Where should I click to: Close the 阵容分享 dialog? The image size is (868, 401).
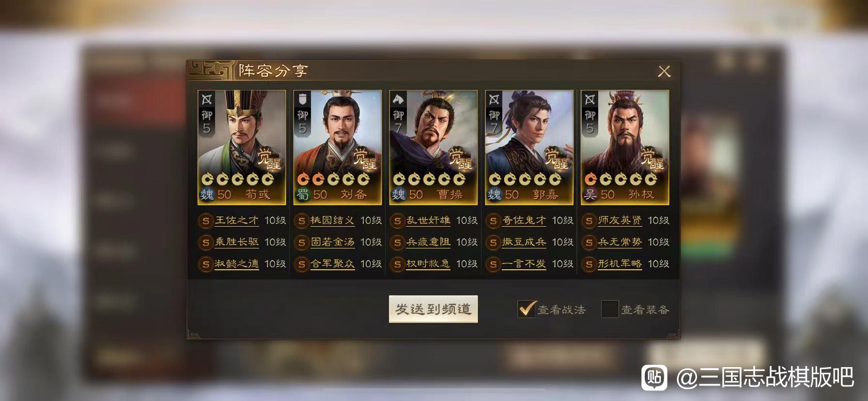point(664,72)
